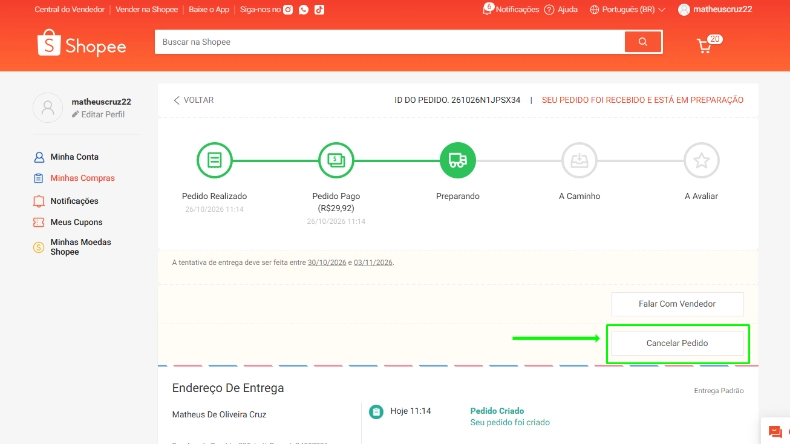Screen dimensions: 790x444
Task: Click the Preparando truck step icon
Action: coord(457,160)
